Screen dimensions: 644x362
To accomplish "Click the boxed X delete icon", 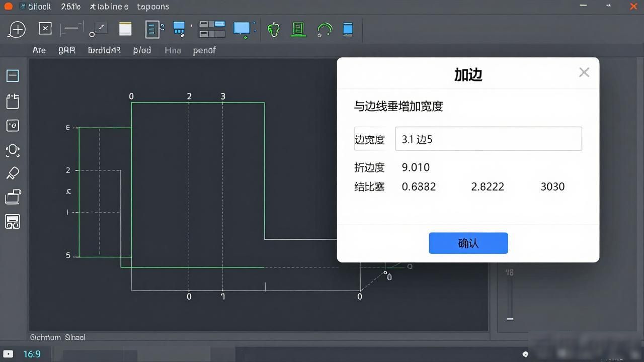I will 45,29.
